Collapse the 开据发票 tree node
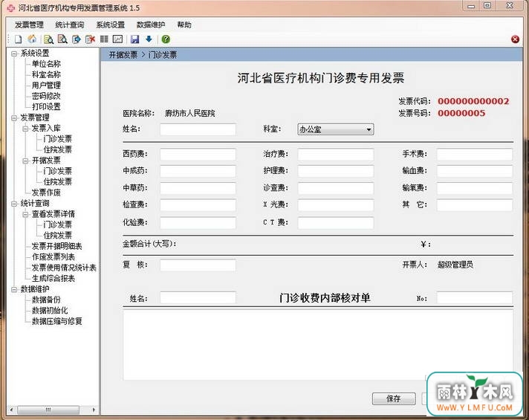 [25, 161]
